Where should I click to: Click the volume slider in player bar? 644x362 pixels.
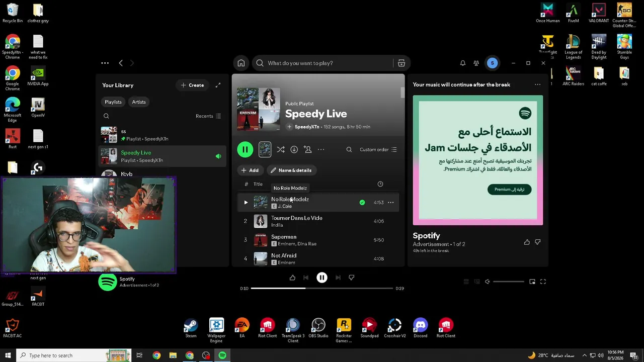(509, 282)
